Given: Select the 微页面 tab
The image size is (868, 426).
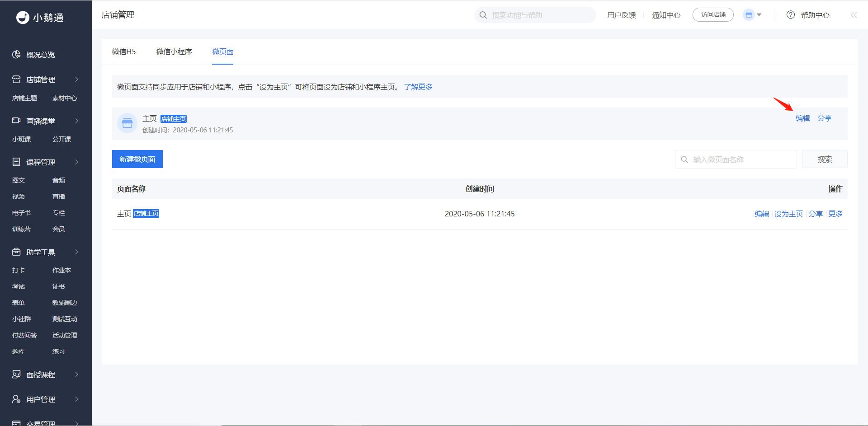Looking at the screenshot, I should pos(223,51).
